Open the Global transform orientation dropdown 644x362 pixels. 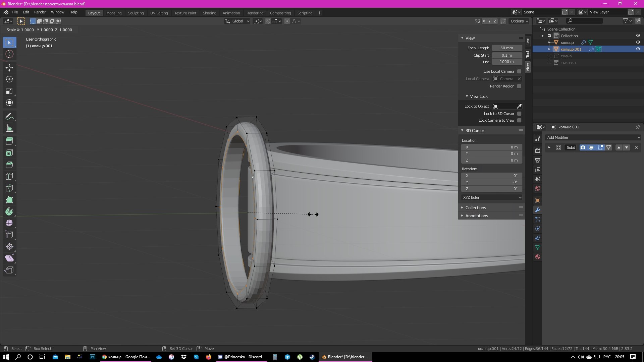237,21
